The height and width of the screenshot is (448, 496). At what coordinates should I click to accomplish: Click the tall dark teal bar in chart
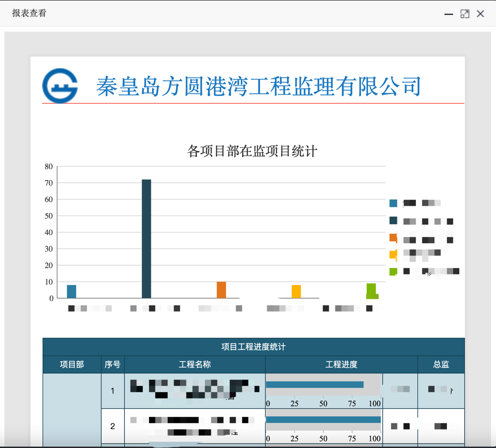(146, 238)
